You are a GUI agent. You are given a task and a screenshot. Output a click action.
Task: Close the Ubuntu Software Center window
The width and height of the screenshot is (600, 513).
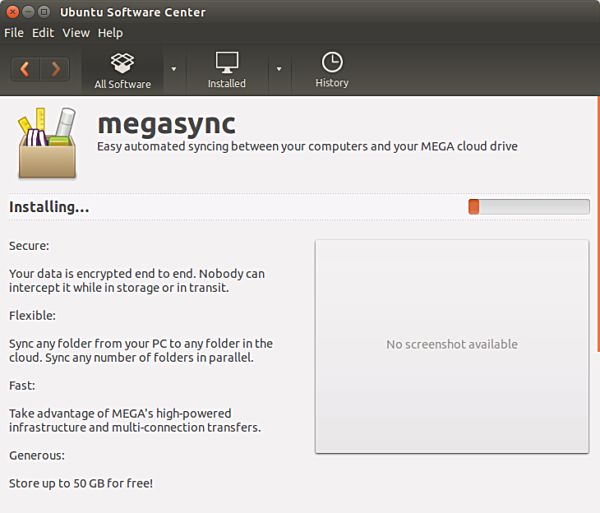[x=12, y=12]
